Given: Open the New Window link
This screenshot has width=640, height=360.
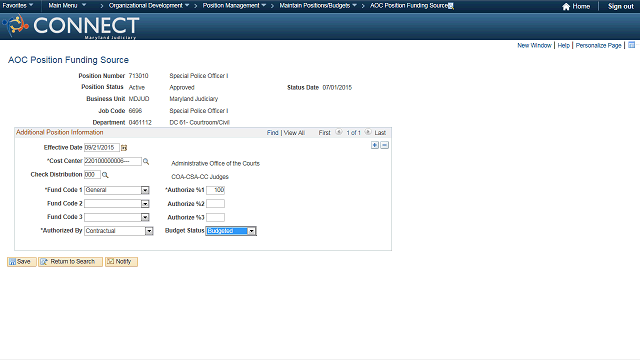Looking at the screenshot, I should click(x=534, y=45).
